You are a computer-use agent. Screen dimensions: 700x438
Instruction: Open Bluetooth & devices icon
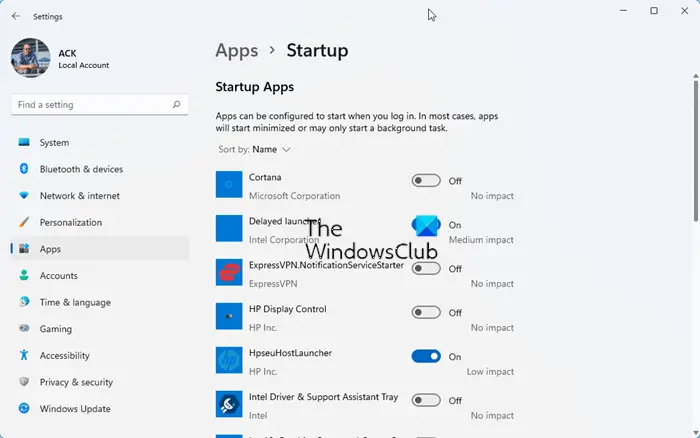point(24,169)
